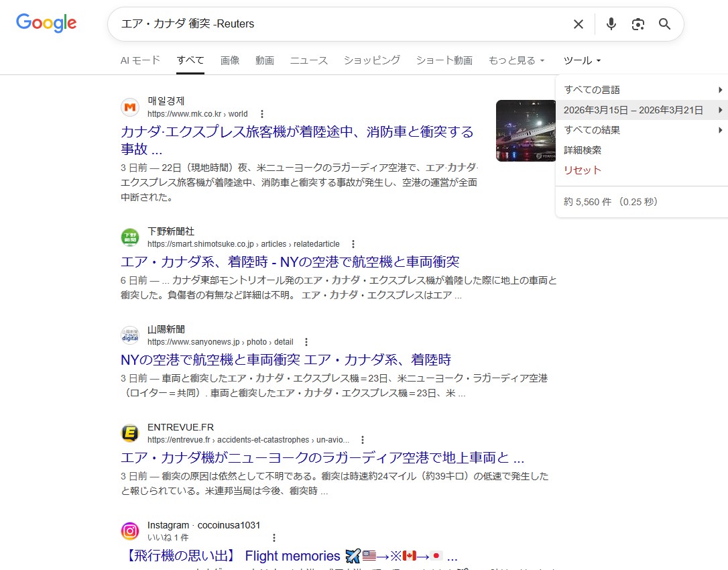Click the magnifying glass search button
This screenshot has width=728, height=570.
click(664, 24)
